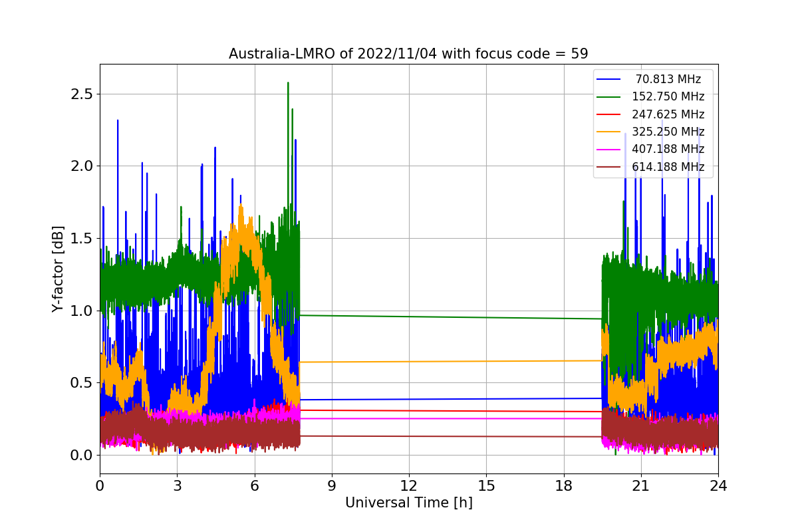Viewport: 798px width, 532px height.
Task: Select the 614.188 MHz legend label
Action: pos(668,167)
